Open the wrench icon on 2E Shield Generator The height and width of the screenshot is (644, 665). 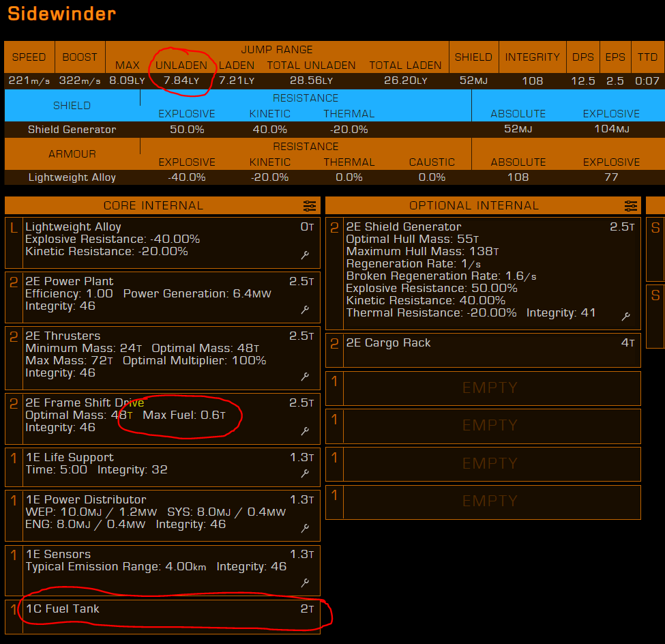point(625,316)
